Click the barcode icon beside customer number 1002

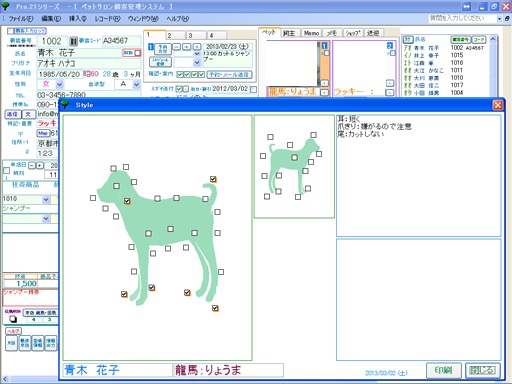[73, 41]
